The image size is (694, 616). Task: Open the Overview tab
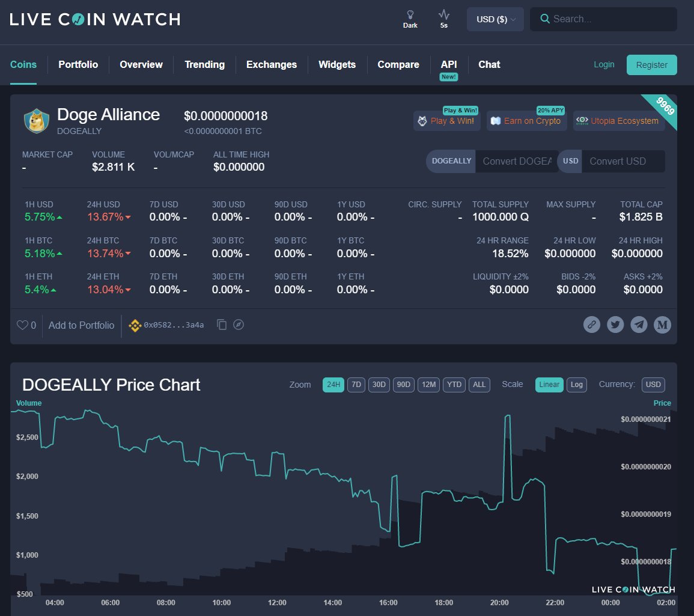coord(141,65)
